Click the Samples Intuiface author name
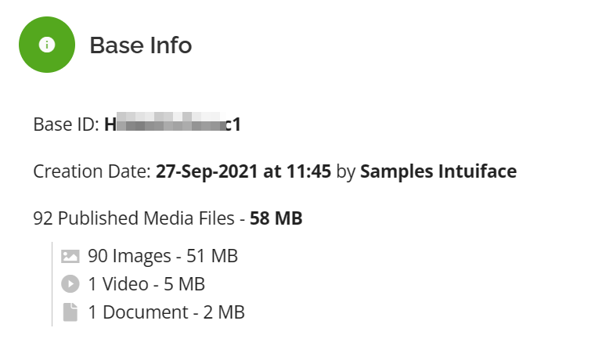The height and width of the screenshot is (364, 595). (x=438, y=171)
